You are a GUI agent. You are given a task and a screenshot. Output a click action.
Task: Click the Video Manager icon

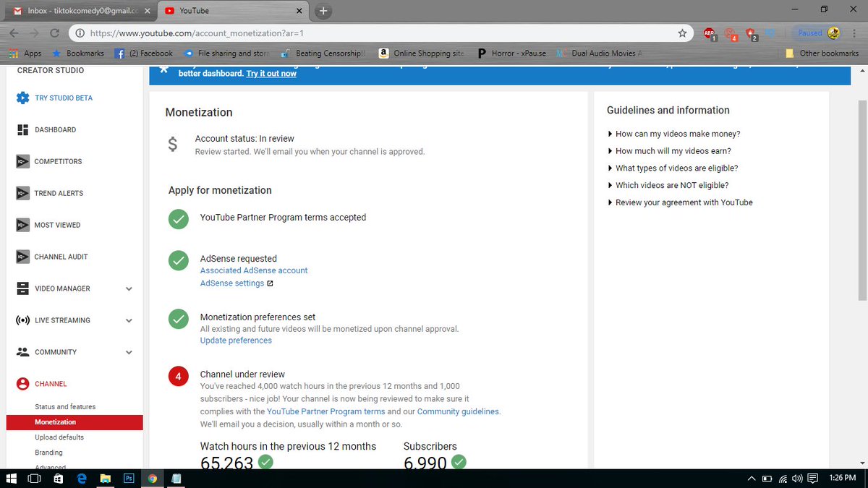pyautogui.click(x=22, y=288)
